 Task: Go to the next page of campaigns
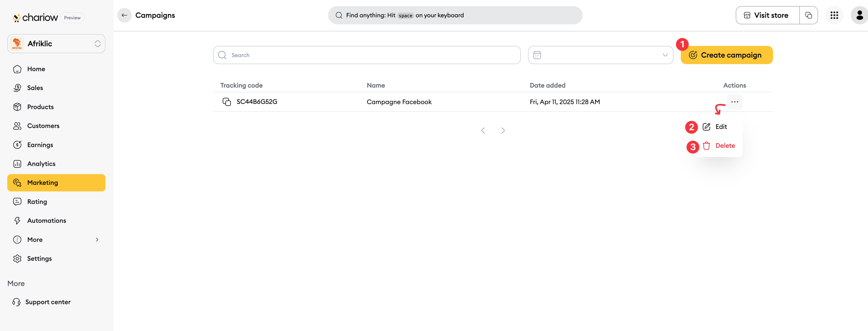pos(503,130)
